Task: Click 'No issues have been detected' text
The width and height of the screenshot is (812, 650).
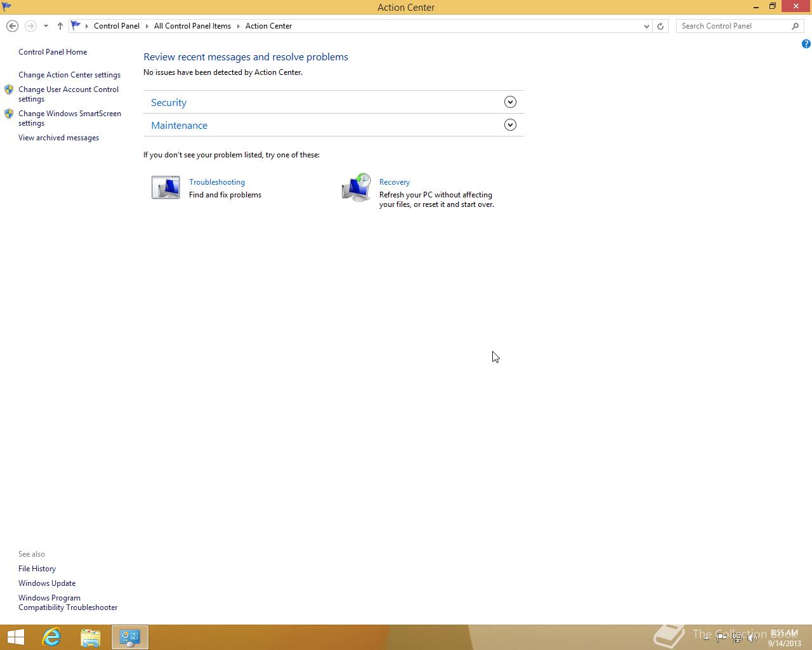Action: pos(223,72)
